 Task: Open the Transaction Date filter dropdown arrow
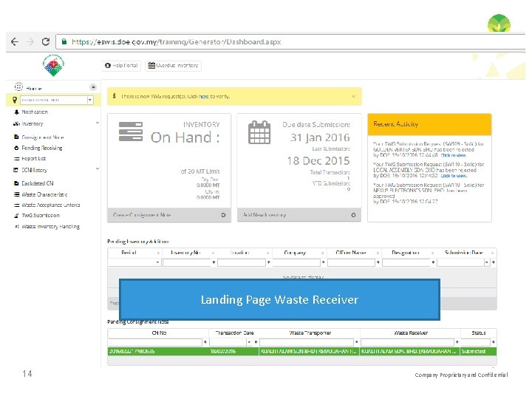pos(250,342)
